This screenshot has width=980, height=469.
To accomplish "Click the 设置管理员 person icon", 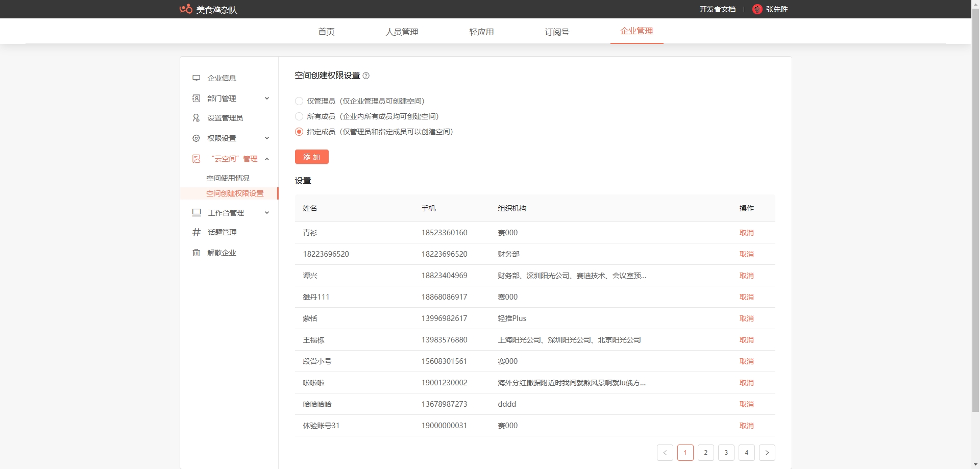I will click(196, 118).
